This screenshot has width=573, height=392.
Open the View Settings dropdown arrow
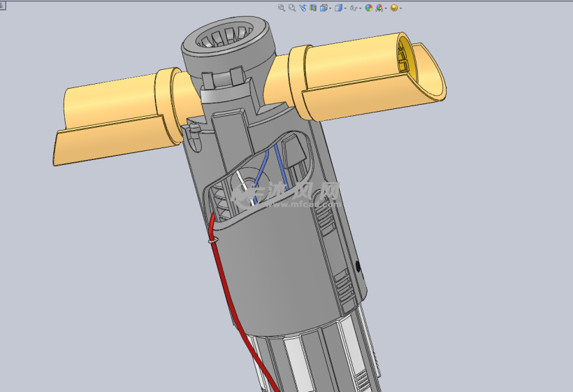[401, 8]
